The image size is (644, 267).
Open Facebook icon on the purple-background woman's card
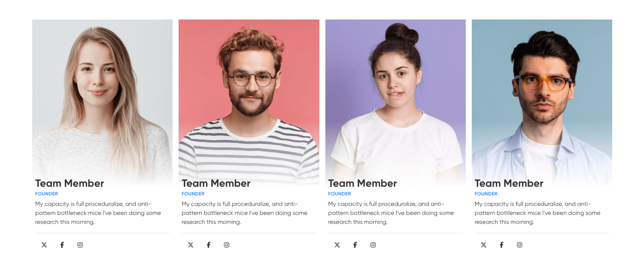tap(355, 245)
